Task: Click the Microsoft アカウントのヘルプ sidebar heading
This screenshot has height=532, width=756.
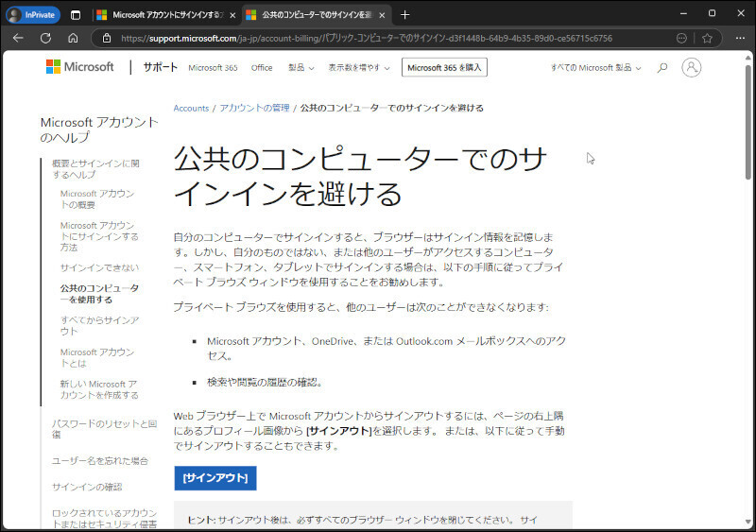Action: pyautogui.click(x=99, y=129)
